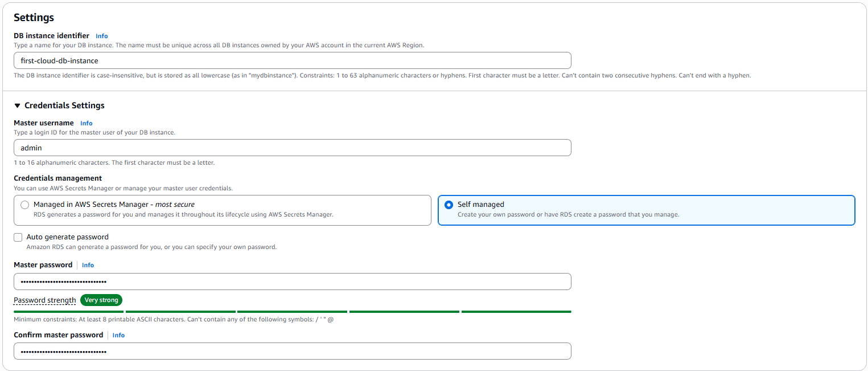Screen dimensions: 868x371
Task: Click the Self managed option card
Action: pyautogui.click(x=646, y=210)
